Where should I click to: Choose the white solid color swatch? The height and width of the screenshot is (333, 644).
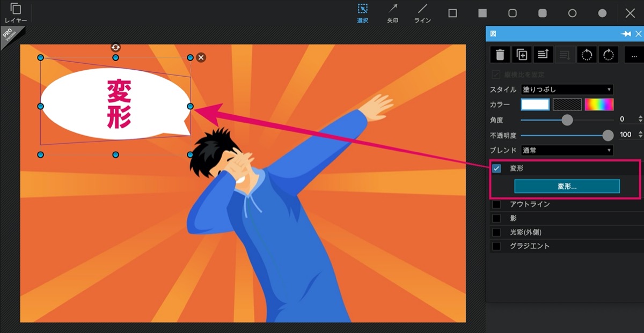click(x=536, y=105)
